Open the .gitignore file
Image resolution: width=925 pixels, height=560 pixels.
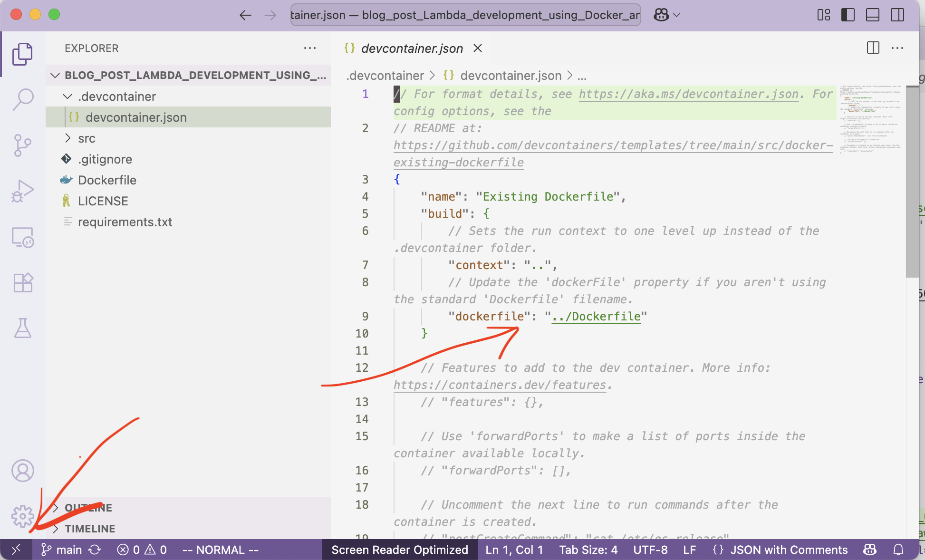[x=188, y=159]
